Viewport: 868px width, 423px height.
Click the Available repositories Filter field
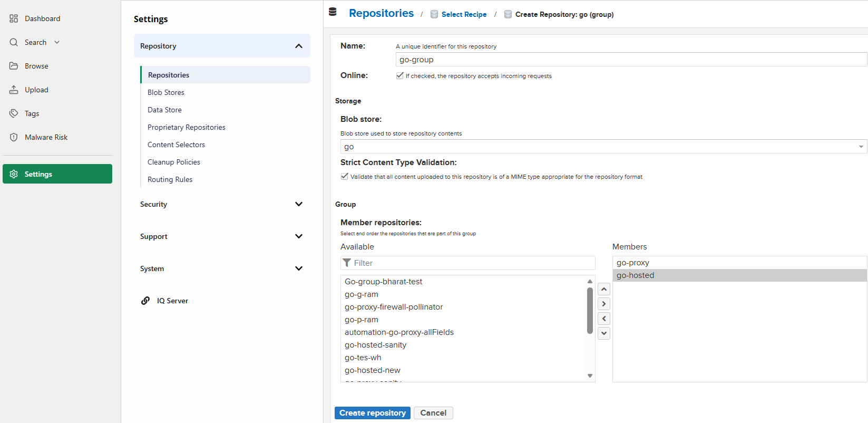(x=468, y=263)
